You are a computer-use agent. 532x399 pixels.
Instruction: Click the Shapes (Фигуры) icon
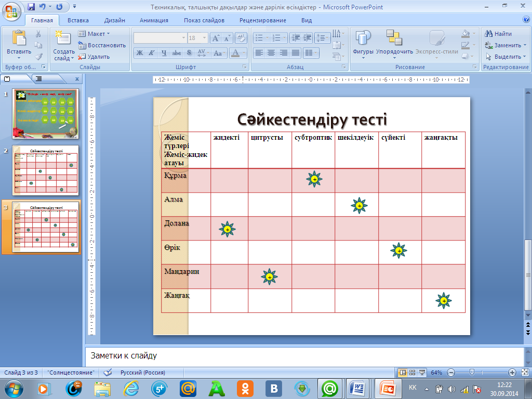(363, 38)
